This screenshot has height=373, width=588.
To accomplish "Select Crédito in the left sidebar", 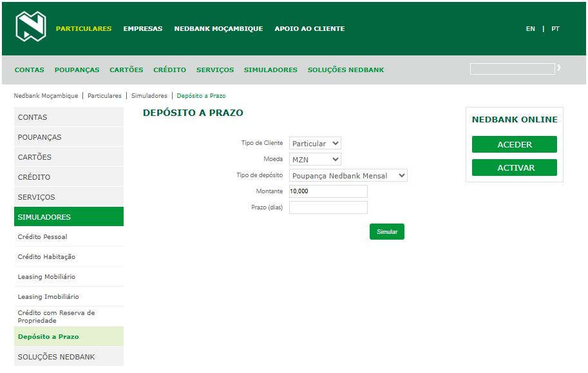I will point(69,177).
